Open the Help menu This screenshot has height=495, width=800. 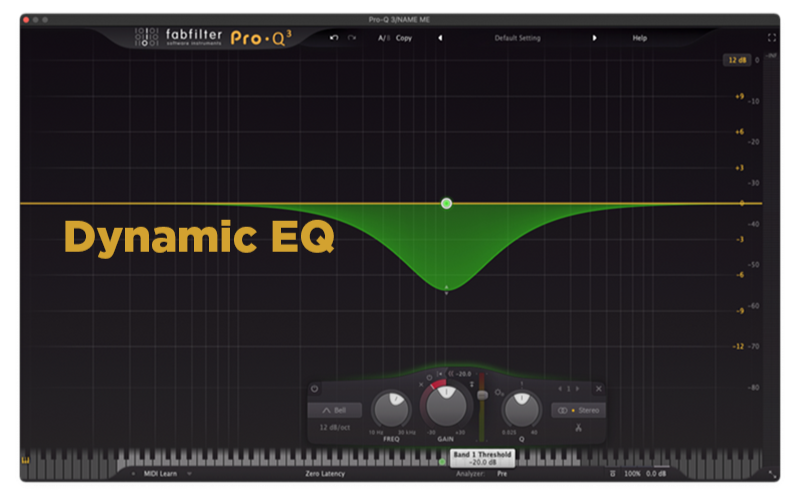pyautogui.click(x=639, y=38)
